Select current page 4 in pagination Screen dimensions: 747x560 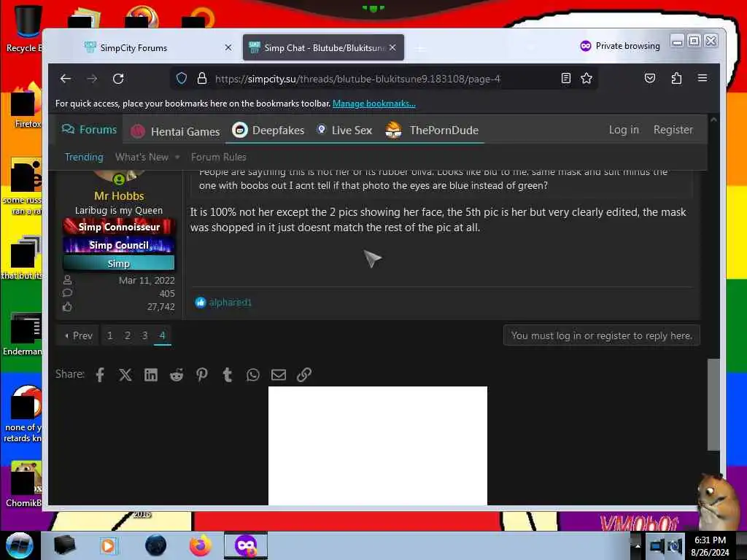tap(163, 335)
